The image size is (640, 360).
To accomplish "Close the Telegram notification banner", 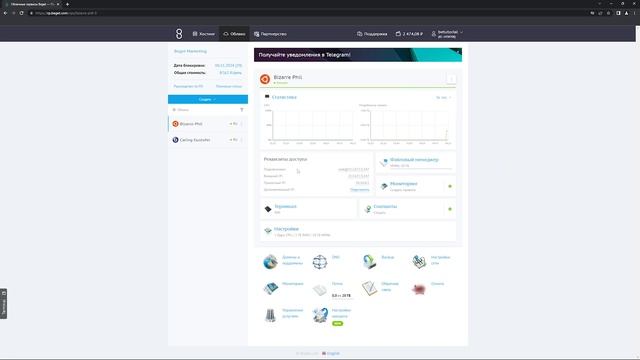I will (x=458, y=52).
